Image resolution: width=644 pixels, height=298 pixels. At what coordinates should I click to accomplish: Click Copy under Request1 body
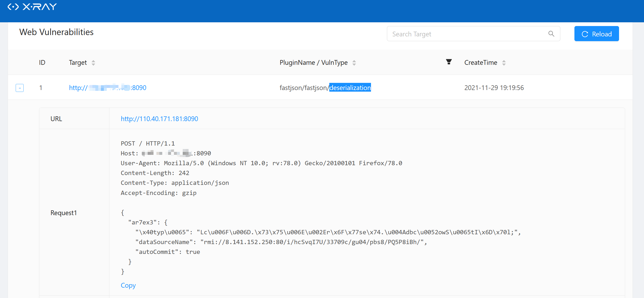pyautogui.click(x=128, y=285)
